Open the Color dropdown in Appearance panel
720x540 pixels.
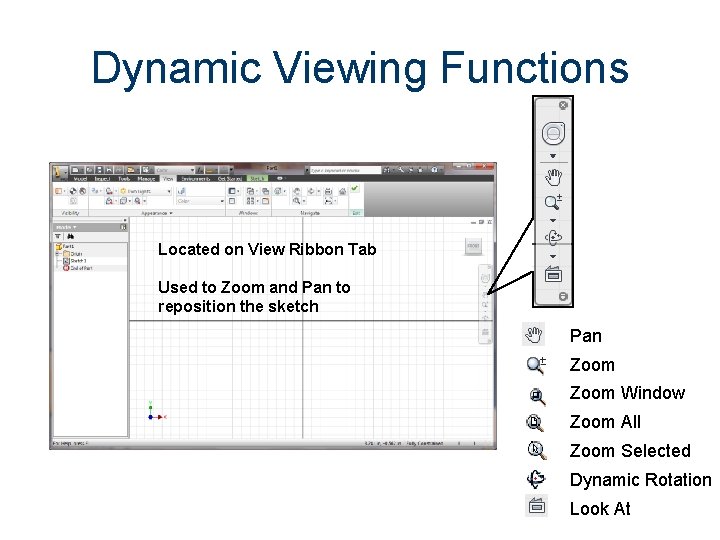(x=201, y=201)
